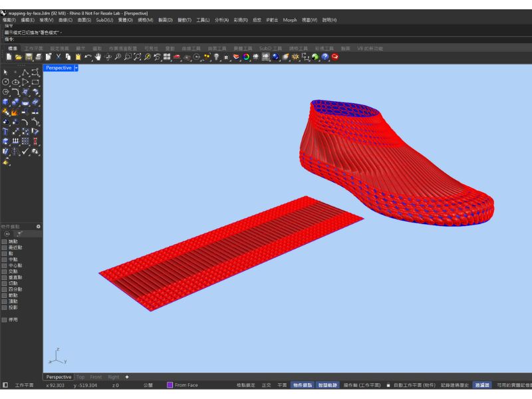
Task: Open the color wheel icon in toolbar
Action: coord(245,57)
